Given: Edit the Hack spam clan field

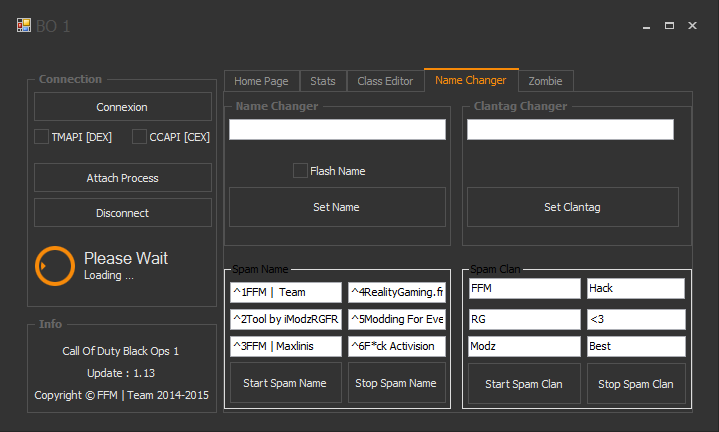Looking at the screenshot, I should click(636, 288).
